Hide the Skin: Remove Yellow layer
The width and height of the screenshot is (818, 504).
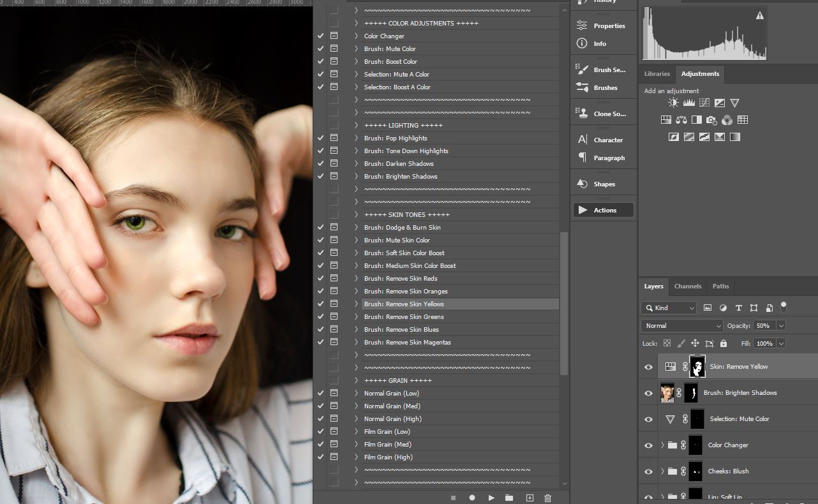coord(648,367)
